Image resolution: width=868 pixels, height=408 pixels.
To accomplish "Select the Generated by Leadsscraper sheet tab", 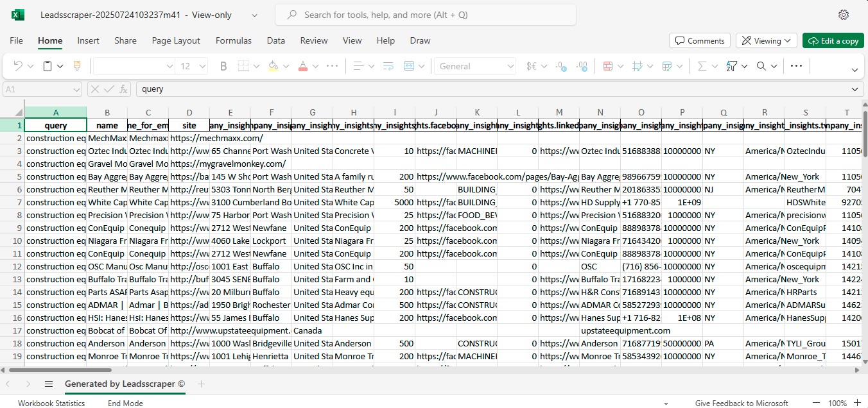I will (125, 384).
